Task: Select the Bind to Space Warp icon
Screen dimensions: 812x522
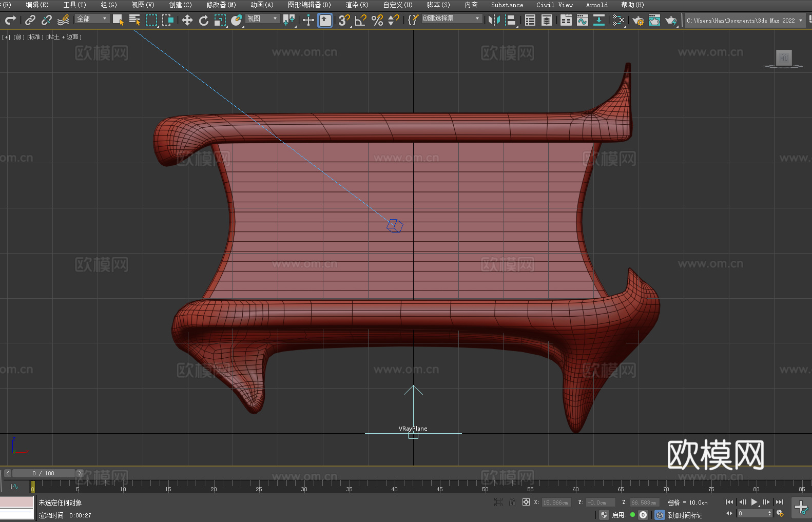Action: coord(63,20)
